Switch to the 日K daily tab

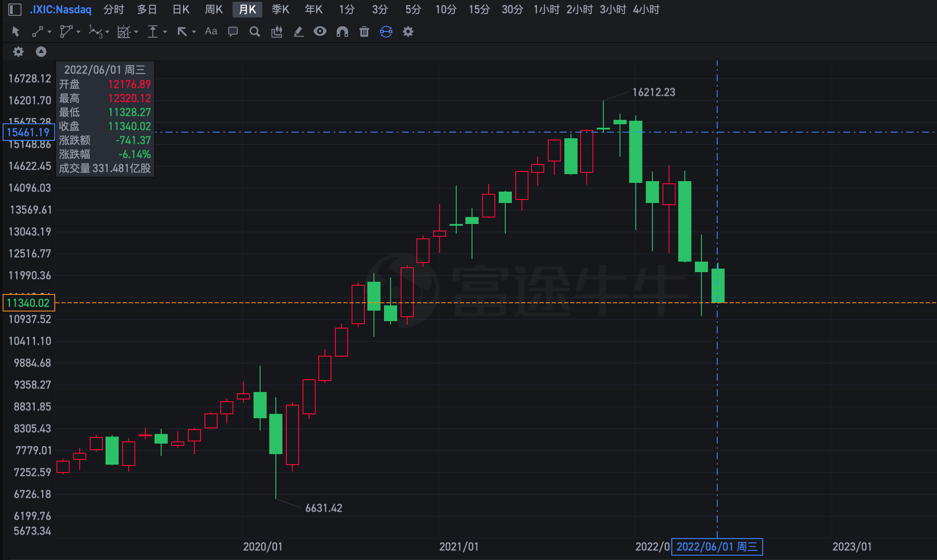pyautogui.click(x=181, y=9)
